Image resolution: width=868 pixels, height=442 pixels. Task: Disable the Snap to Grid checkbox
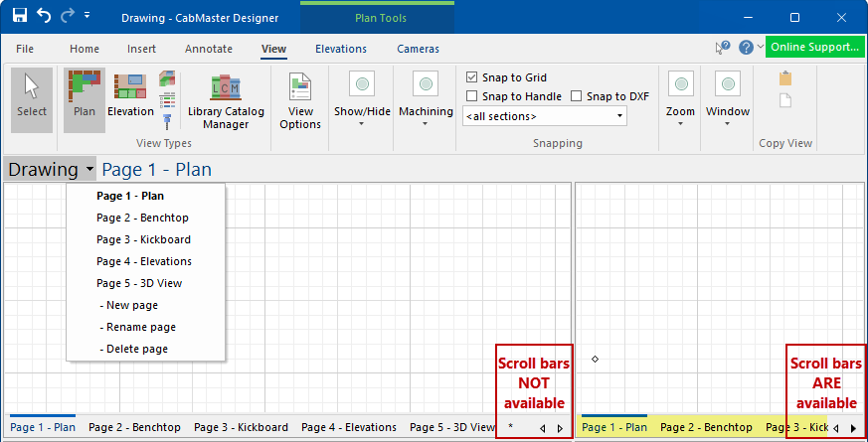coord(471,77)
